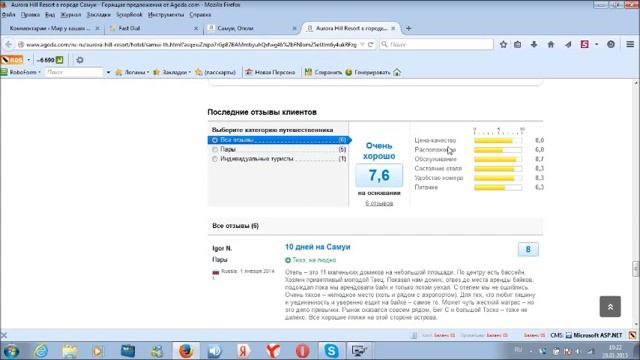This screenshot has height=360, width=640.
Task: Open the file explorer folder on taskbar
Action: (70, 351)
